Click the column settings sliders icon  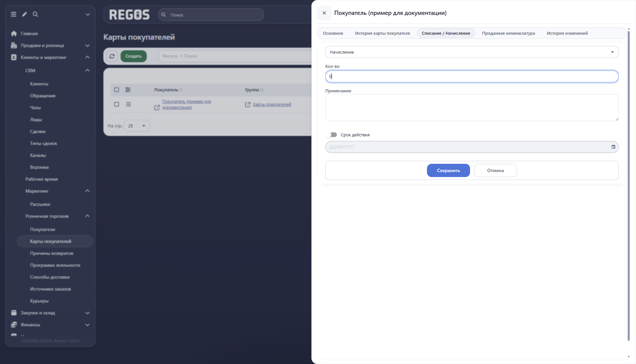(128, 90)
